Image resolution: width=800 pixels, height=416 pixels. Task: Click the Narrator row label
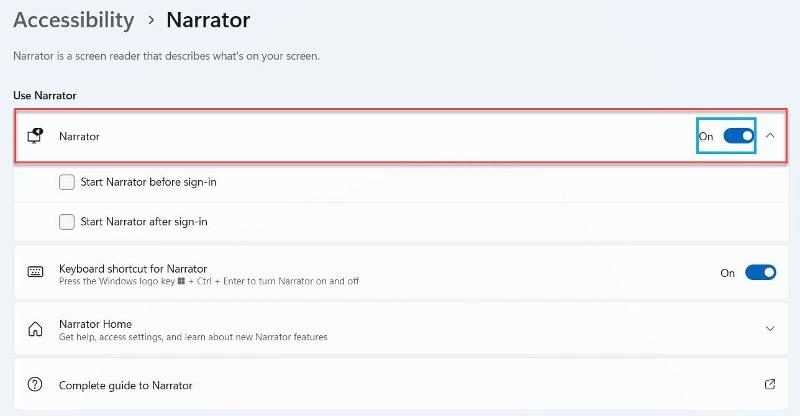[x=79, y=136]
